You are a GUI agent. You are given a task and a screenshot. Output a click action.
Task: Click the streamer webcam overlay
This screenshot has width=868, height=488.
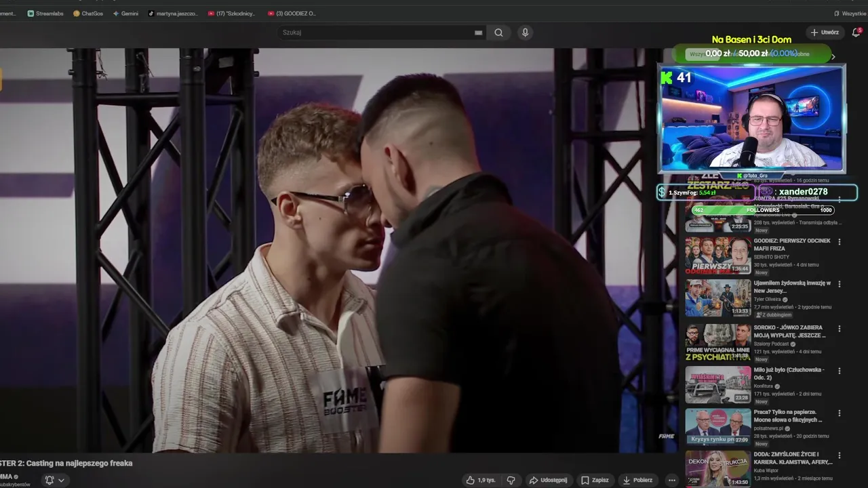(x=751, y=118)
